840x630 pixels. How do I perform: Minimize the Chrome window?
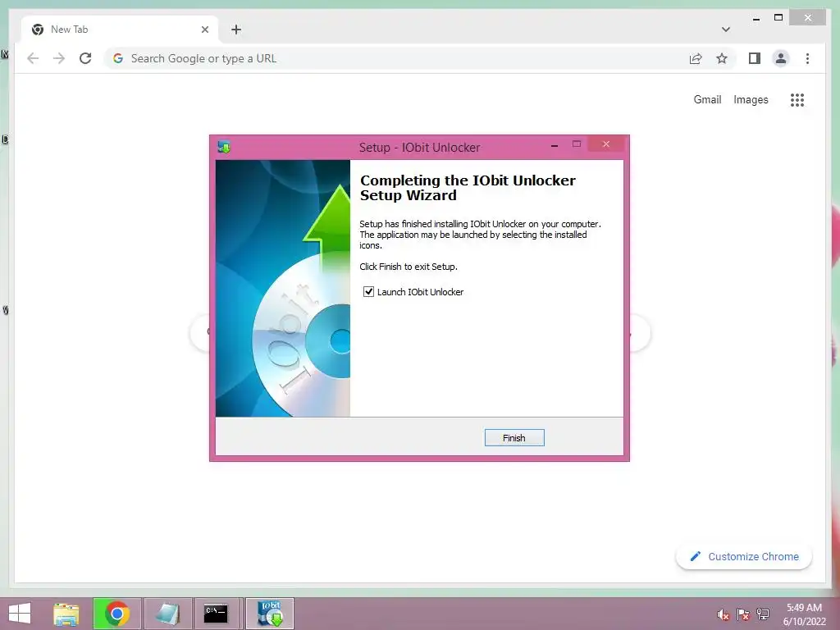coord(756,19)
